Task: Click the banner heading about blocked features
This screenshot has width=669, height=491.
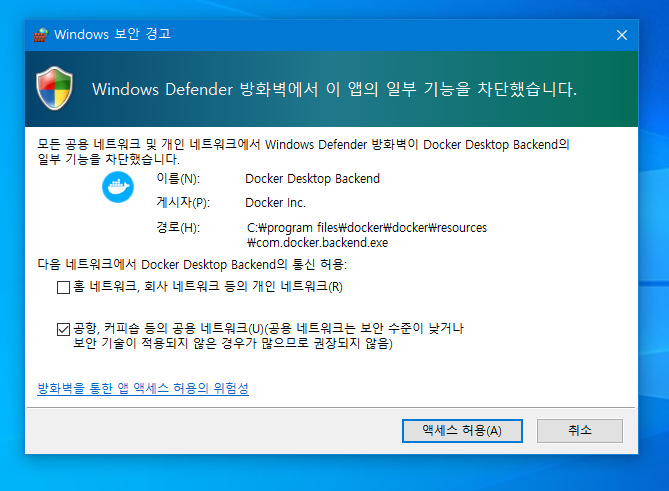Action: 334,89
